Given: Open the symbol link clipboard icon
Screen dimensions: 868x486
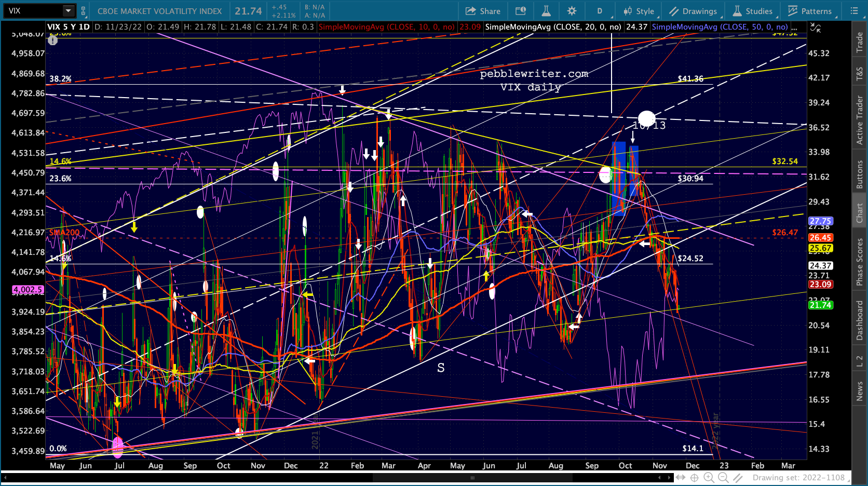Looking at the screenshot, I should pos(83,11).
